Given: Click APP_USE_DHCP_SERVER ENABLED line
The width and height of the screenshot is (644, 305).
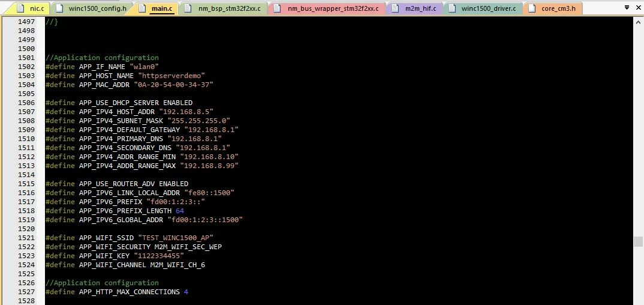Looking at the screenshot, I should point(119,103).
